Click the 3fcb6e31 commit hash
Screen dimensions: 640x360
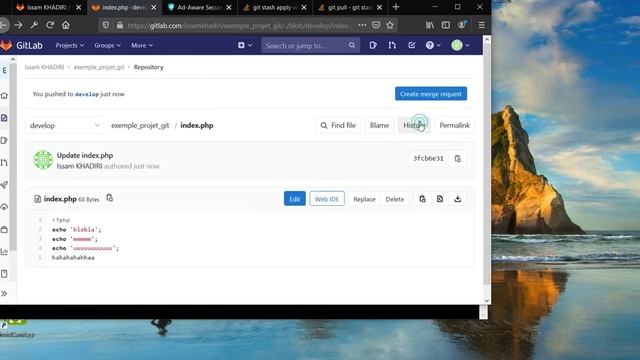(428, 158)
